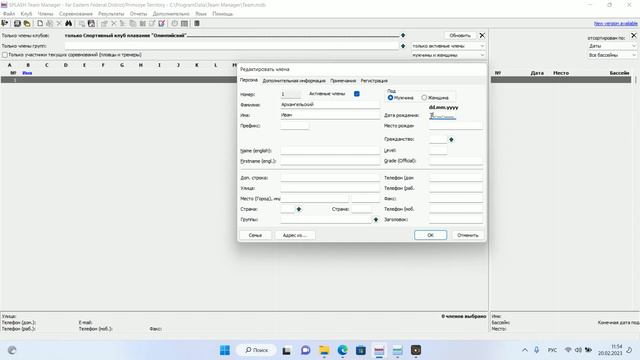Click the Улица input field
Image resolution: width=640 pixels, height=360 pixels.
pos(330,188)
